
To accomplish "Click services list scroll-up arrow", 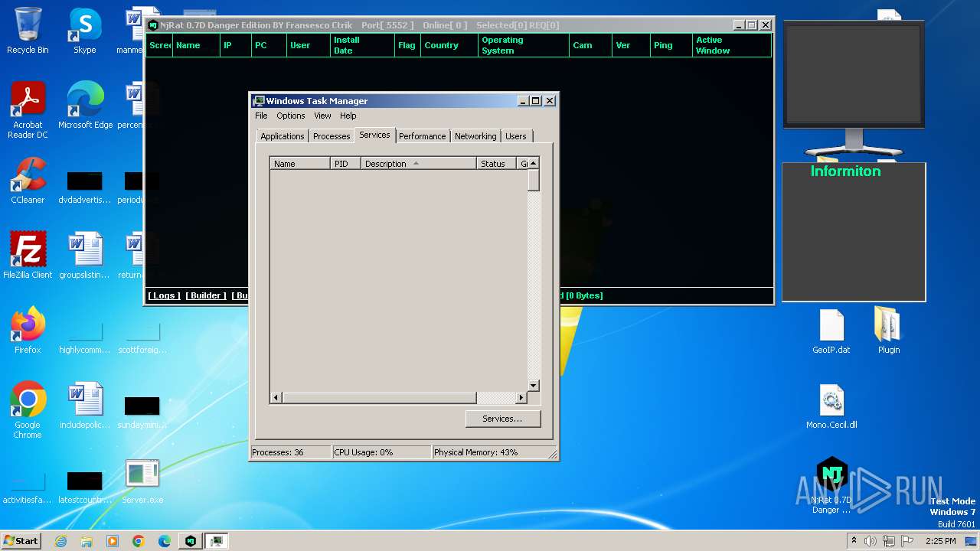I will tap(534, 163).
